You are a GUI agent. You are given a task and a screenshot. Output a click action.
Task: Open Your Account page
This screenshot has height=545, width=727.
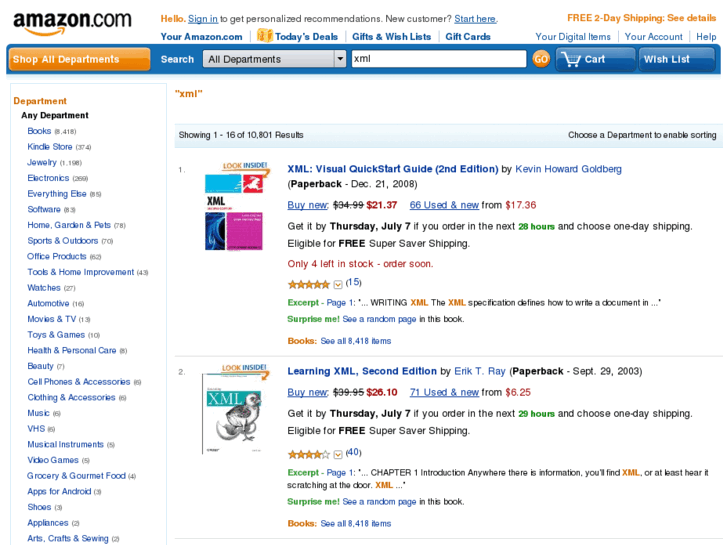[x=653, y=37]
